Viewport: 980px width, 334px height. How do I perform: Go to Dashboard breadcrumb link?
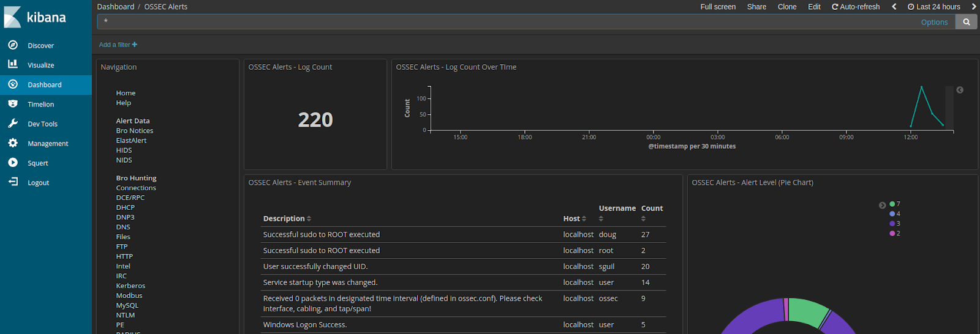(x=115, y=7)
